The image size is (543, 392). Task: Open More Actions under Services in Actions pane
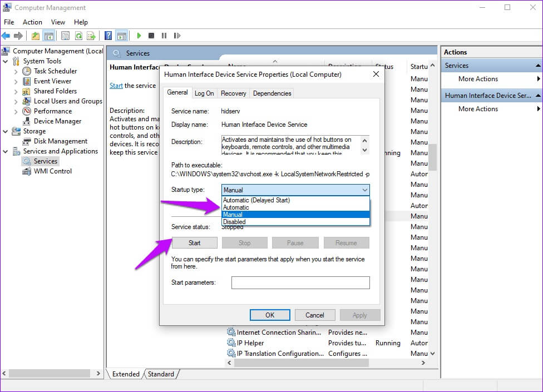pyautogui.click(x=478, y=79)
